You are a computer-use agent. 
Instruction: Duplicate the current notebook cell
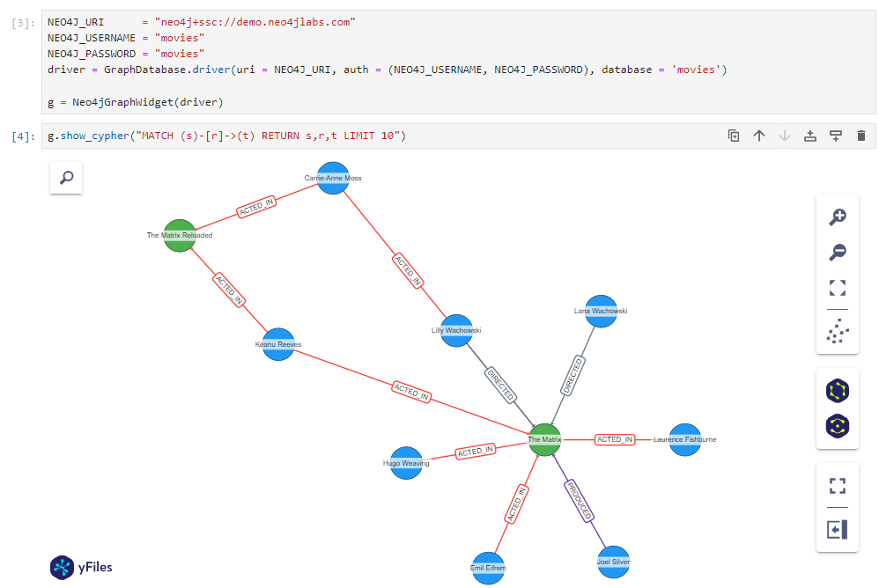pyautogui.click(x=734, y=136)
